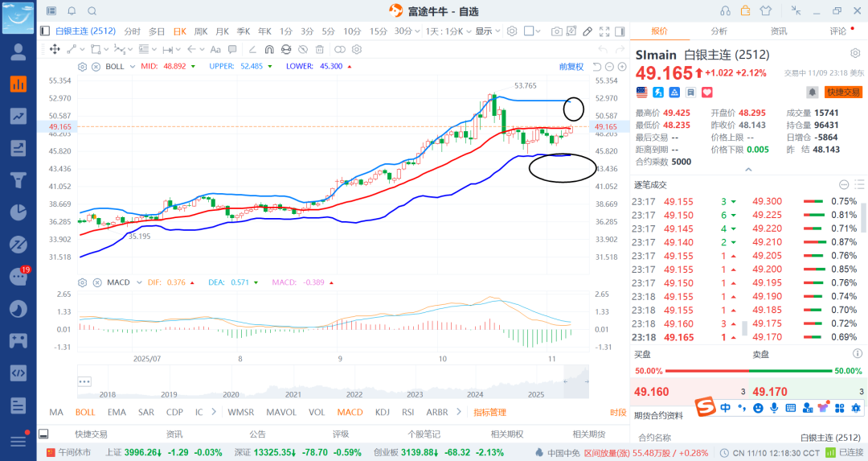
Task: Collapse quote details with up chevron
Action: point(748,170)
